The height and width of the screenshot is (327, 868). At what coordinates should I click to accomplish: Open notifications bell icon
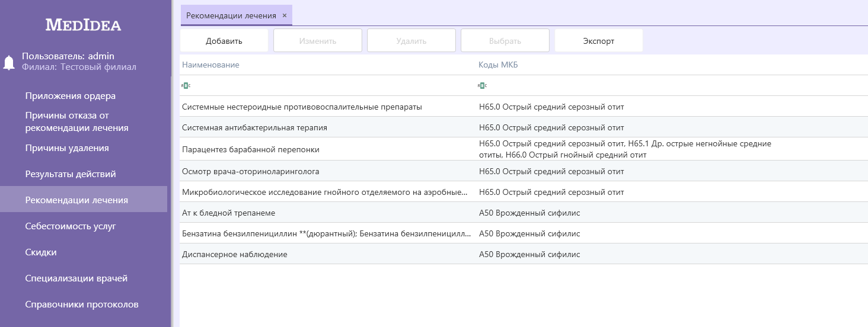click(x=9, y=62)
